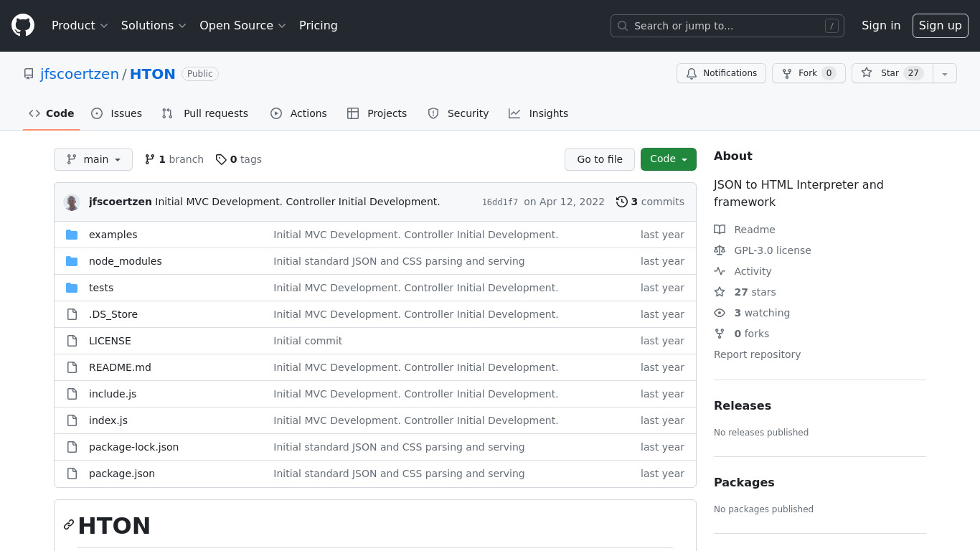View the 27 stars link
This screenshot has height=551, width=980.
745,292
